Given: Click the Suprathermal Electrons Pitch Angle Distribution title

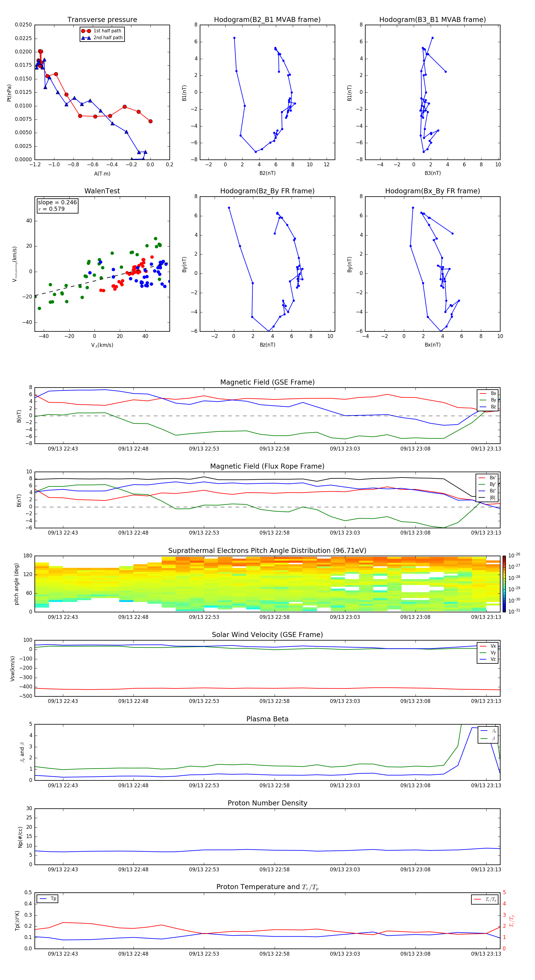Looking at the screenshot, I should click(x=267, y=551).
